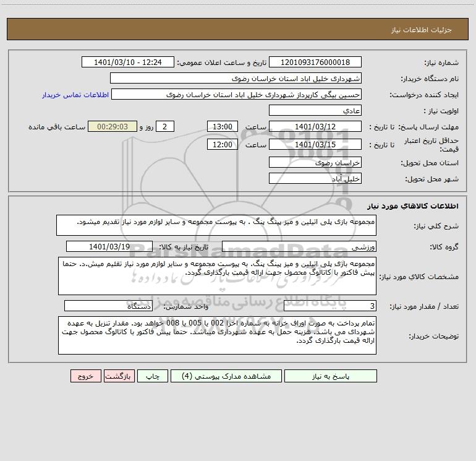Click the label ایجاد کننده درخواست

click(424, 95)
